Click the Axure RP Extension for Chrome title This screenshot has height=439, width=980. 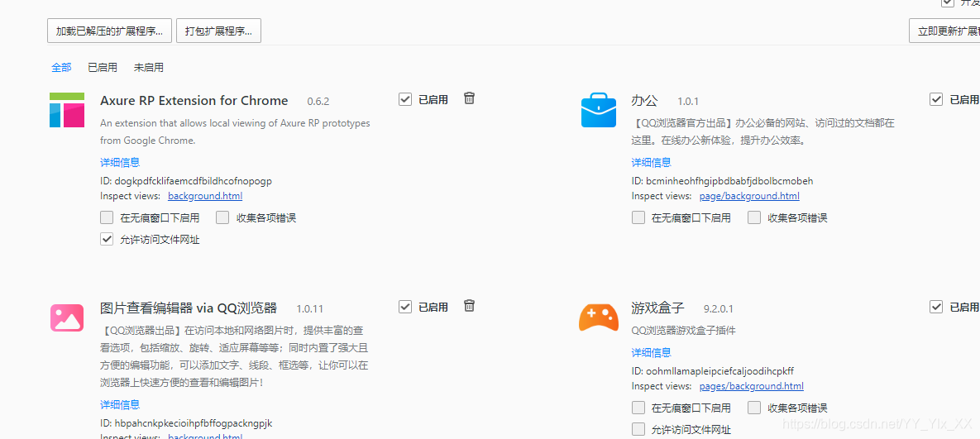pos(194,101)
